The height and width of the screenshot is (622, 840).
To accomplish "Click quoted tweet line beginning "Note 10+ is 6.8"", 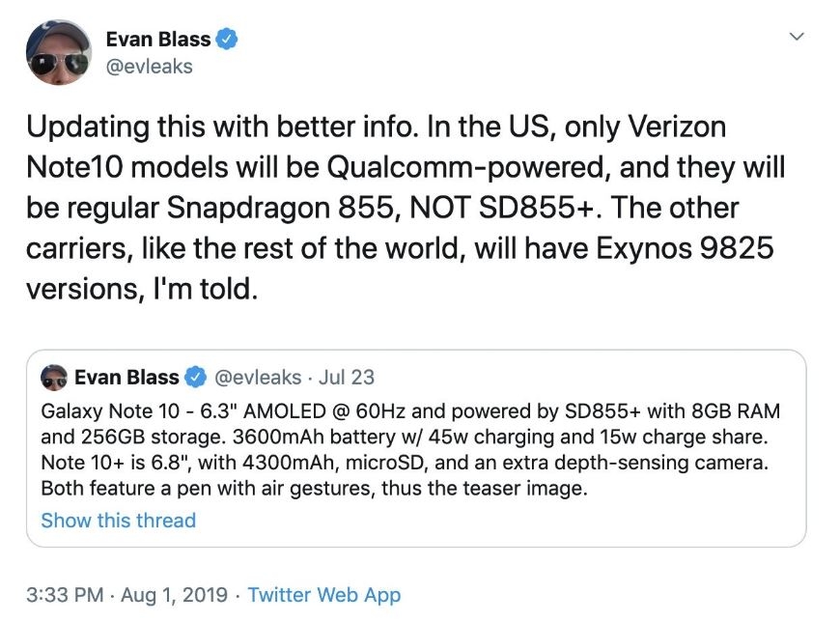I will [x=405, y=463].
